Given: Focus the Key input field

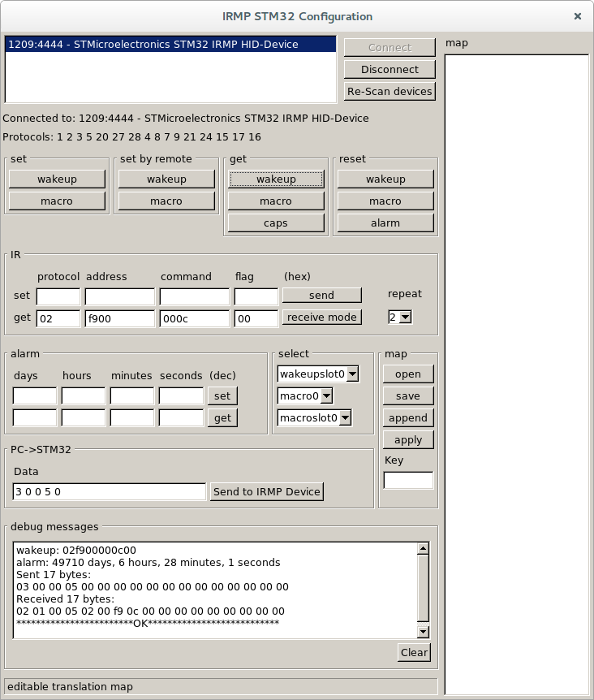Looking at the screenshot, I should (408, 480).
